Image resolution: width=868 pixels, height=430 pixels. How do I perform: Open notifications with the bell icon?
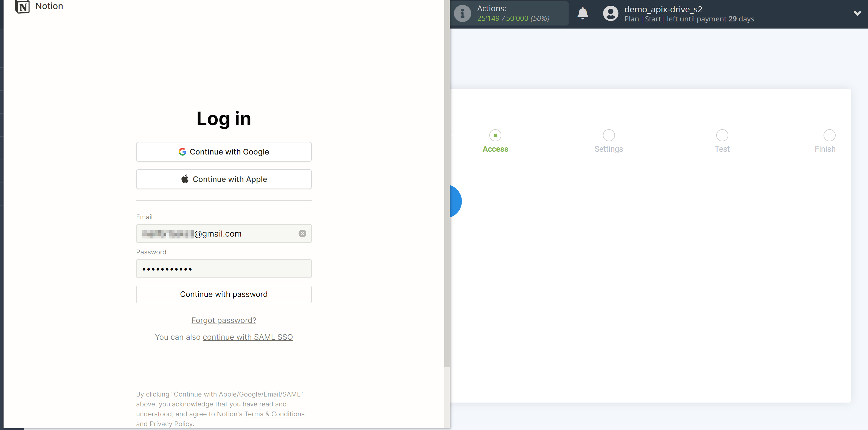click(583, 13)
